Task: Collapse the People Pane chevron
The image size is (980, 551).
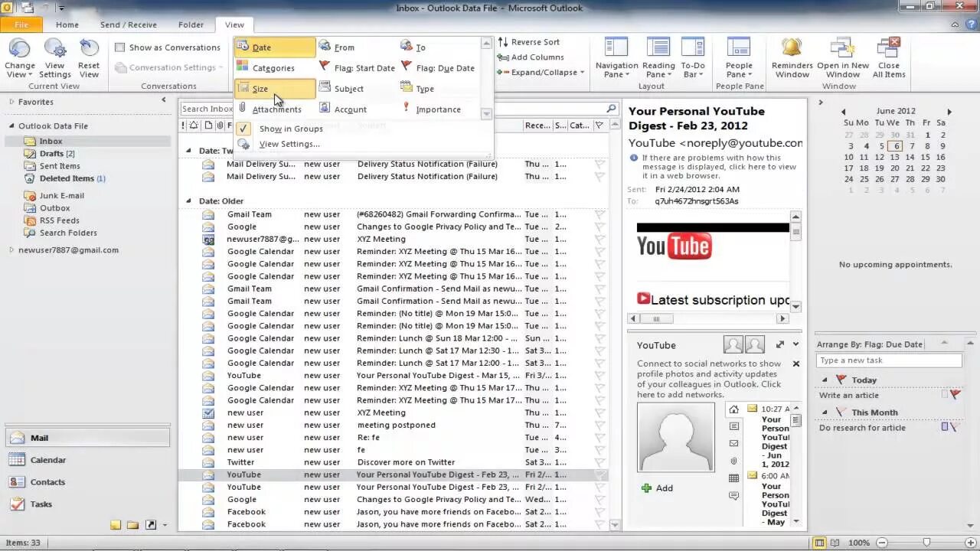Action: coord(796,344)
